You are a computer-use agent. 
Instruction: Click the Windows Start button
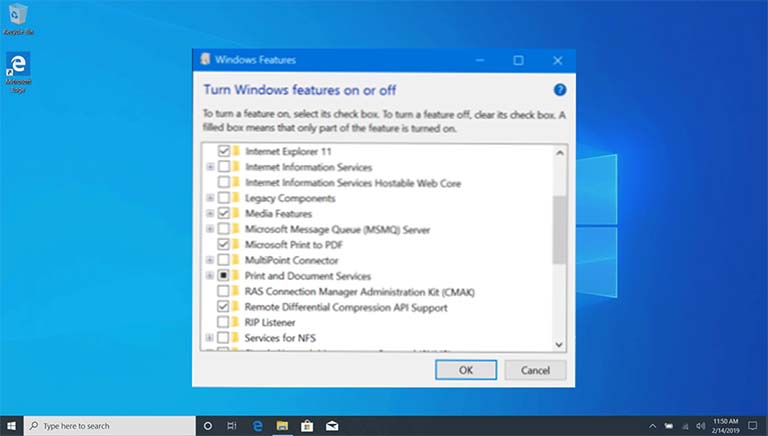[11, 426]
